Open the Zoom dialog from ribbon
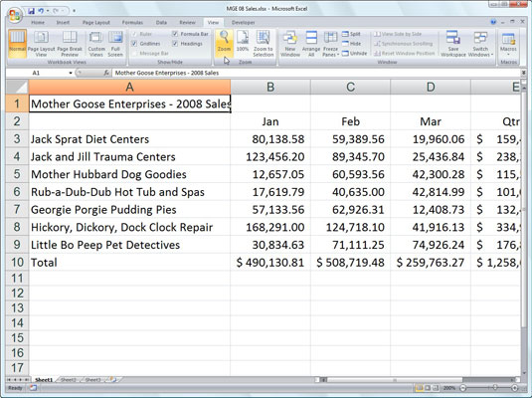 point(224,44)
